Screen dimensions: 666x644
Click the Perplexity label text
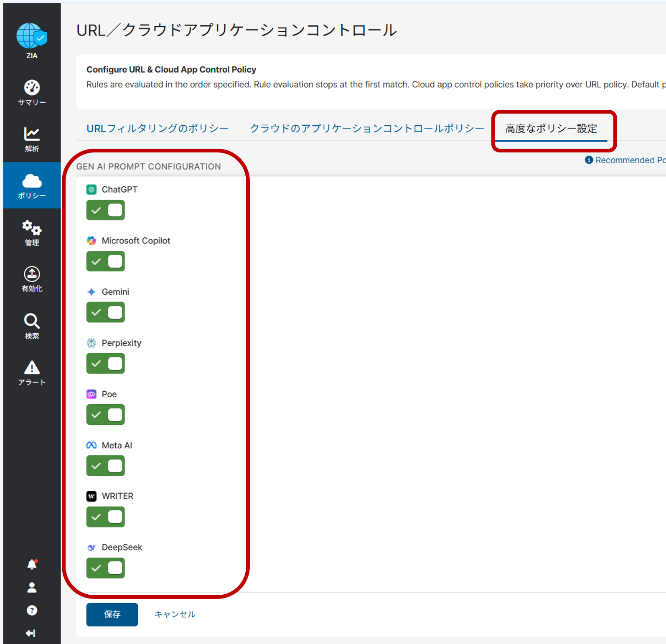tap(122, 343)
